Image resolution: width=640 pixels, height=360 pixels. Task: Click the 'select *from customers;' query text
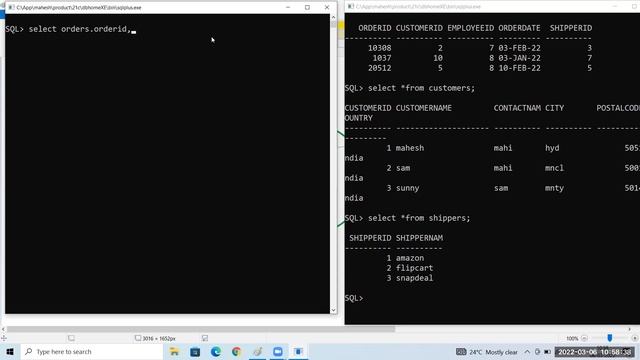coord(422,88)
